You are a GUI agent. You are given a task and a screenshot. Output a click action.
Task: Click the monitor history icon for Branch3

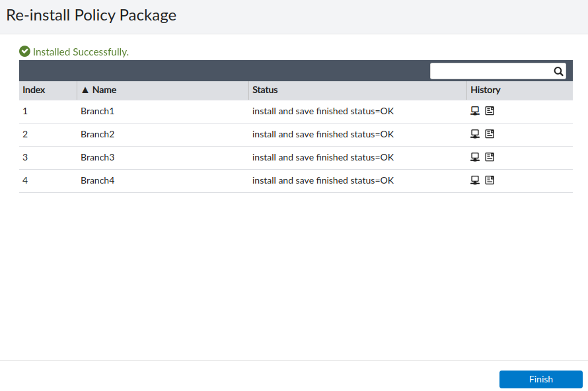475,157
